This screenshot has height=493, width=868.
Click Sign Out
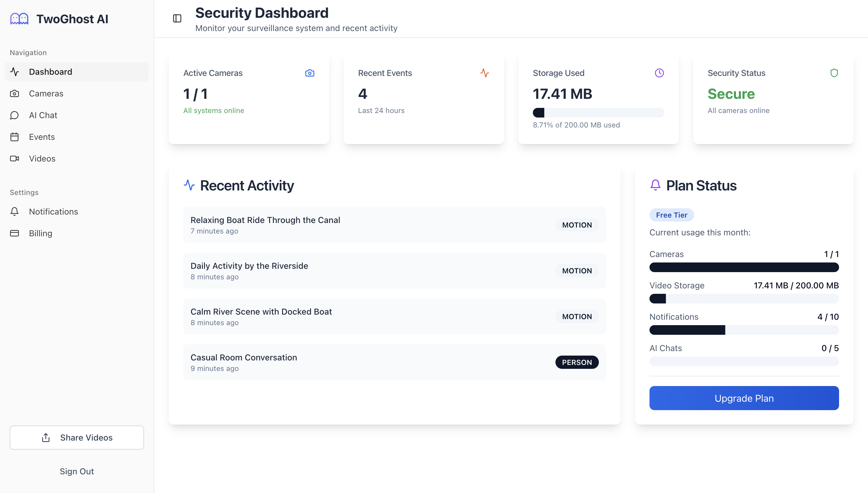click(77, 471)
